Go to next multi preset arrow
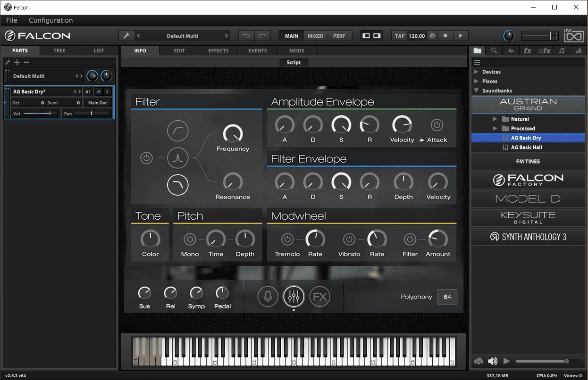588x380 pixels. [227, 36]
